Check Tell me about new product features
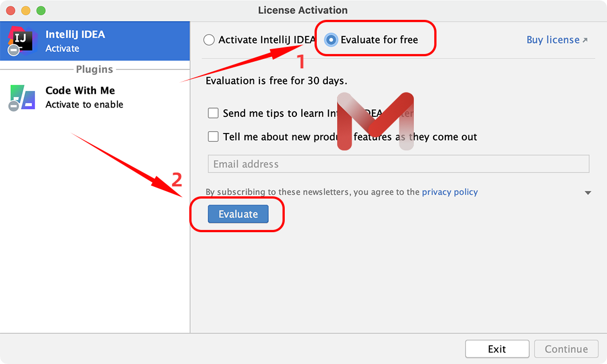The image size is (607, 364). point(214,137)
